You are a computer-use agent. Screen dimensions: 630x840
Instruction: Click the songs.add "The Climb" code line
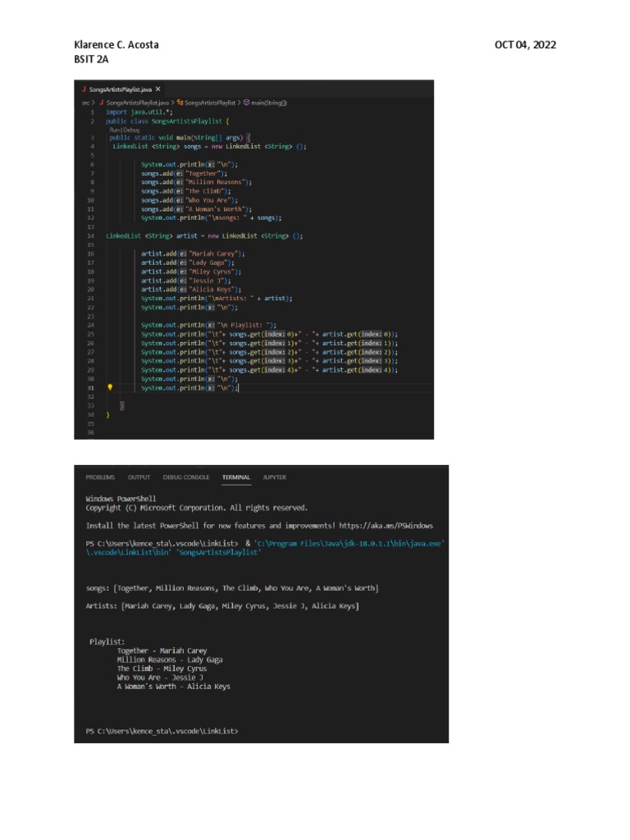pos(186,191)
